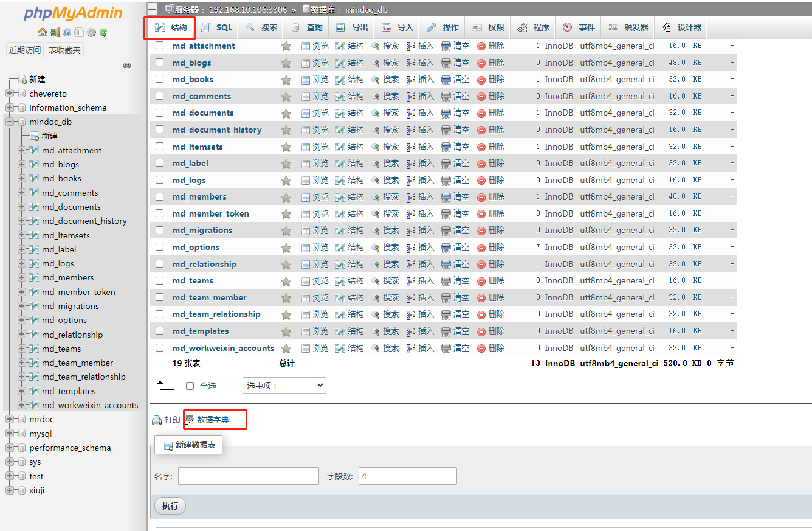The width and height of the screenshot is (812, 531).
Task: Open the 数据字典 data dictionary link
Action: point(207,420)
